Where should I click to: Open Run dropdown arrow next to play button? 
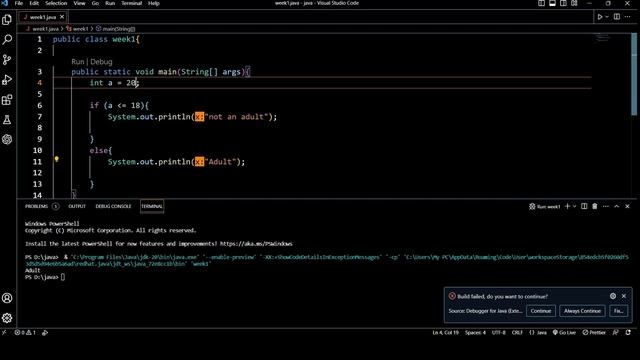point(607,17)
